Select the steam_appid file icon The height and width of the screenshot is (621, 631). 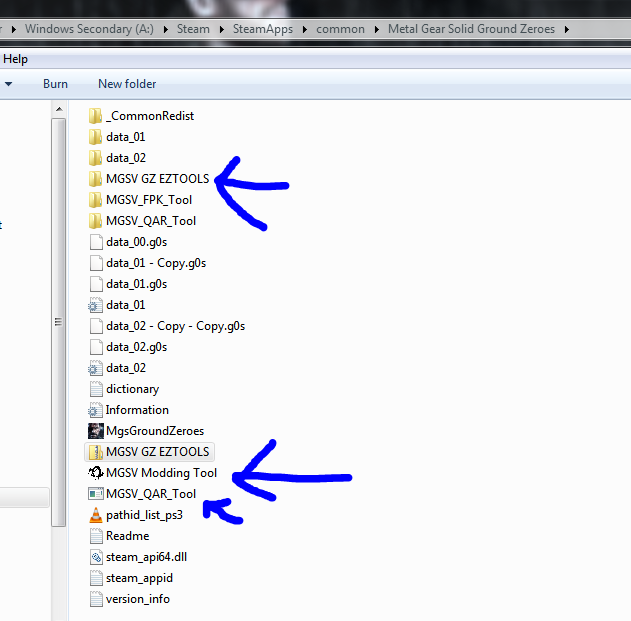coord(96,578)
